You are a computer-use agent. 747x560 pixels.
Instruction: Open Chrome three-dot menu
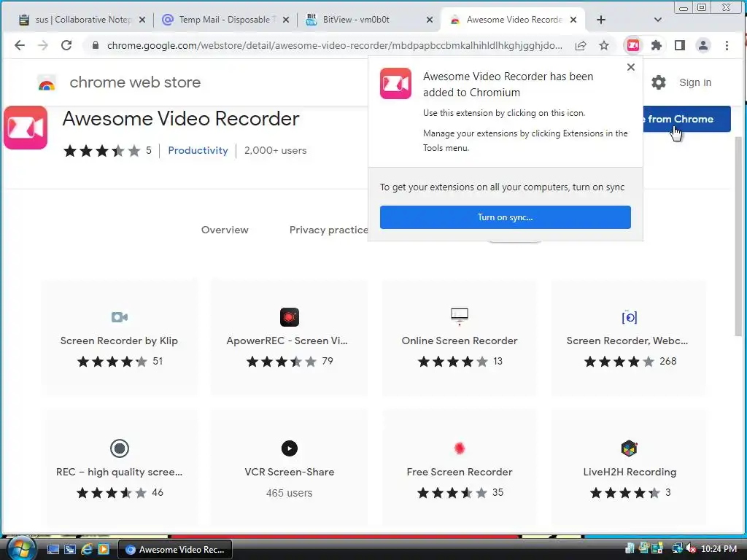[727, 45]
